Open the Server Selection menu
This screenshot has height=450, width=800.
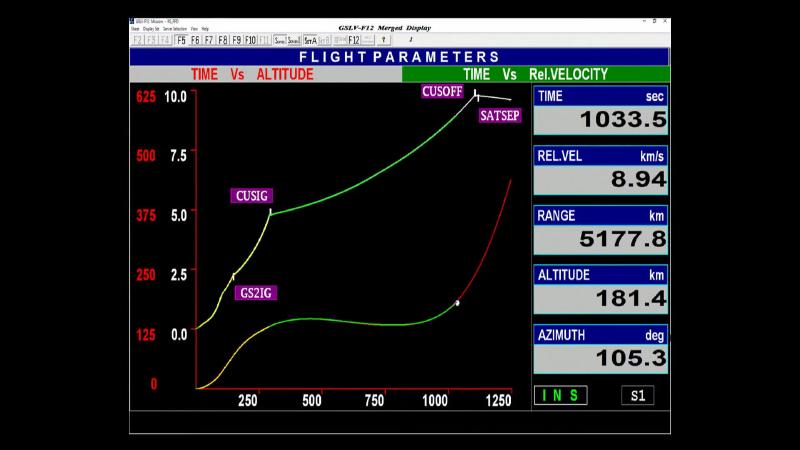(175, 29)
